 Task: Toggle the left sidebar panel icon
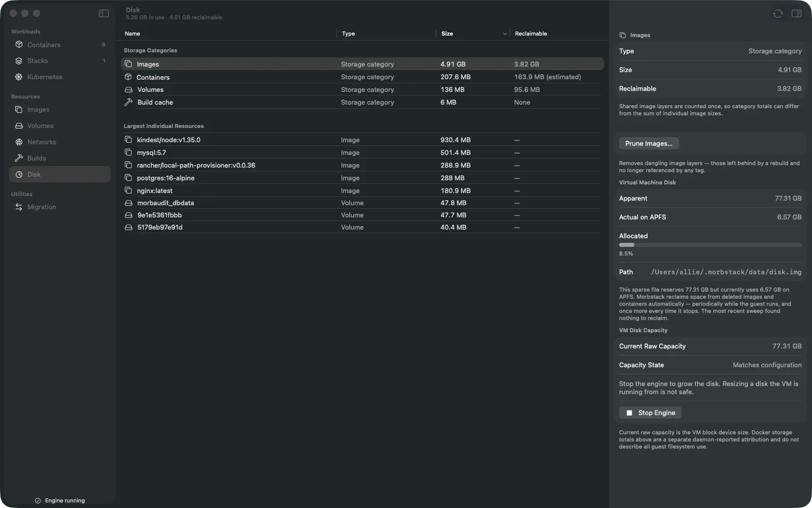click(104, 14)
